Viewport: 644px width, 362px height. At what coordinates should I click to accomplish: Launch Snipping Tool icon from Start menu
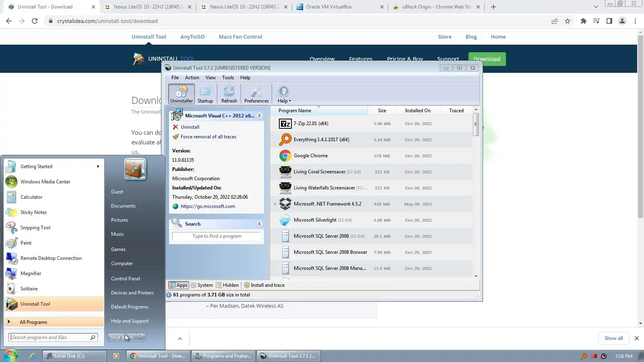(11, 228)
